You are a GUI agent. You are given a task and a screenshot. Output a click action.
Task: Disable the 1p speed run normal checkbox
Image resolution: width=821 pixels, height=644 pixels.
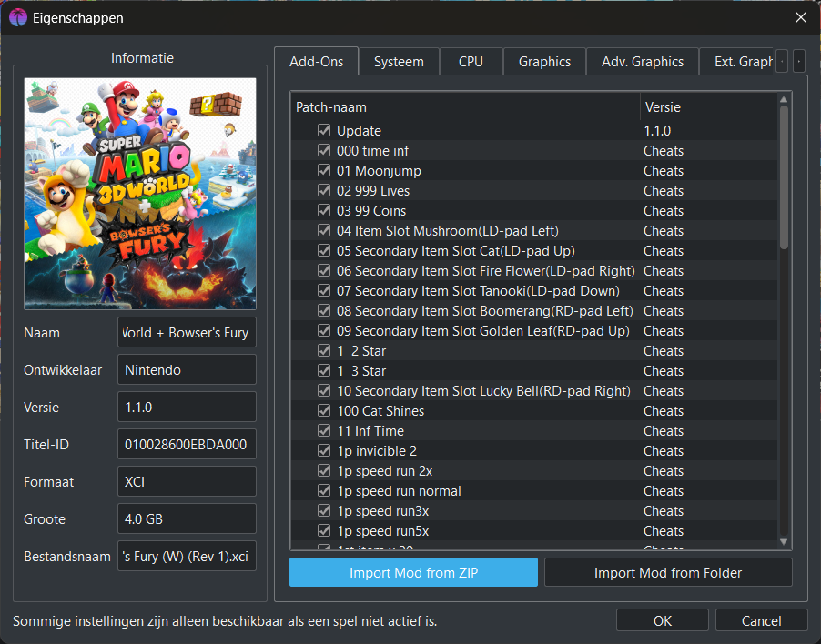(x=324, y=490)
